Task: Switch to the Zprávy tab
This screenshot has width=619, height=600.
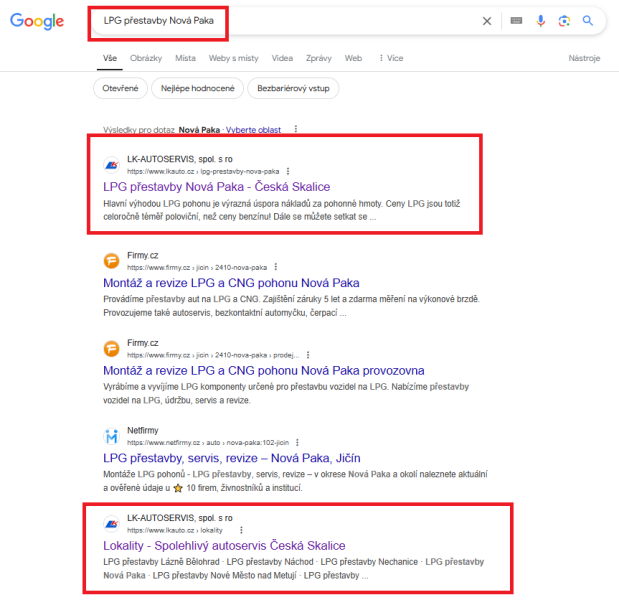Action: coord(319,58)
